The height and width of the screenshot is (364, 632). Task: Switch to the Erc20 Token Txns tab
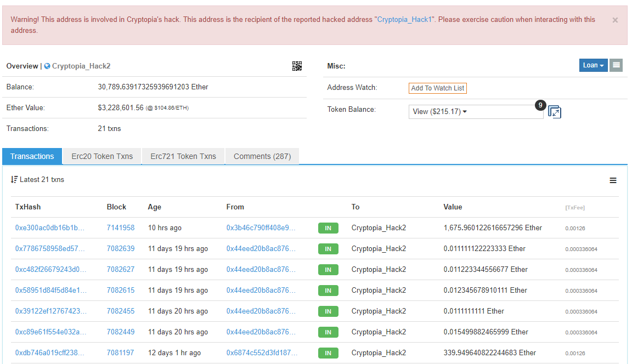tap(102, 156)
